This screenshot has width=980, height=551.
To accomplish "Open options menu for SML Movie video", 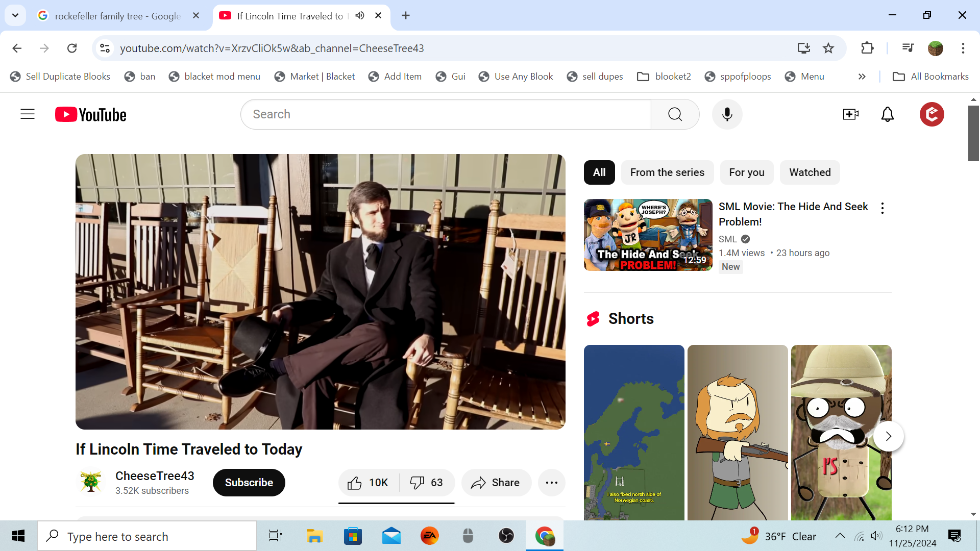I will click(x=882, y=208).
